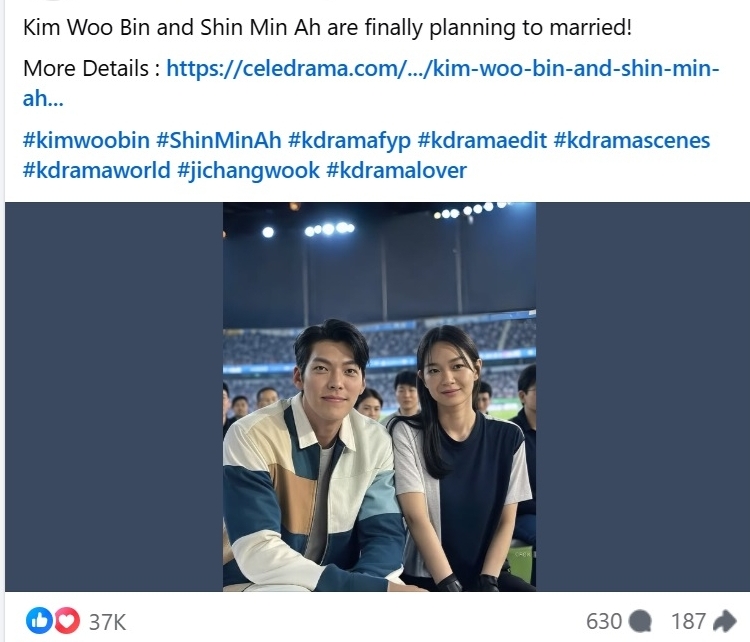This screenshot has width=750, height=642.
Task: Open the #kdramalover hashtag
Action: (396, 170)
